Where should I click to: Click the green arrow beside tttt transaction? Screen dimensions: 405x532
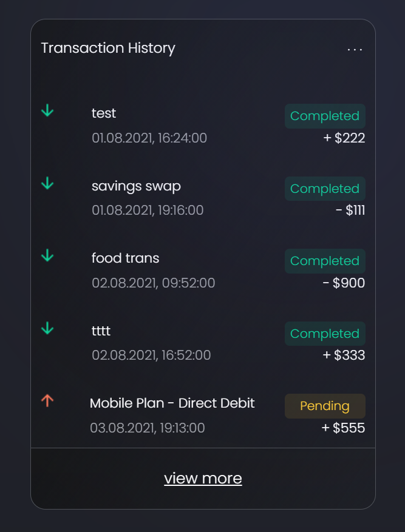(x=47, y=329)
